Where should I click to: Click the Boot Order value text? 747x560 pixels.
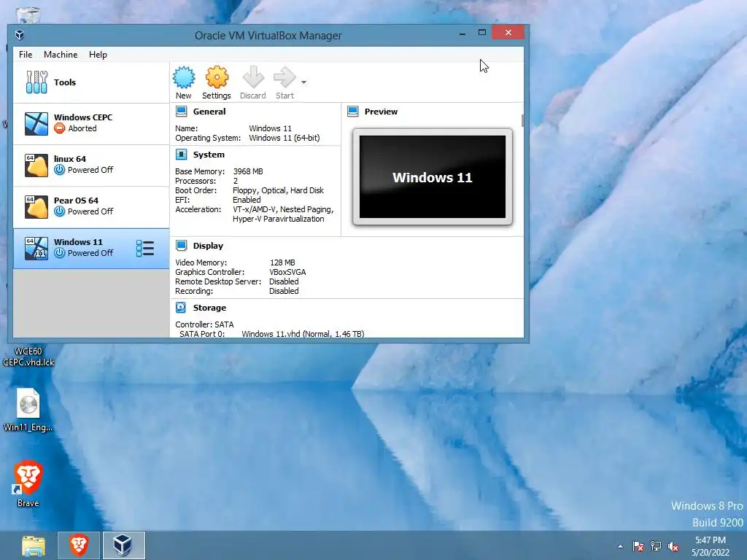pos(278,190)
